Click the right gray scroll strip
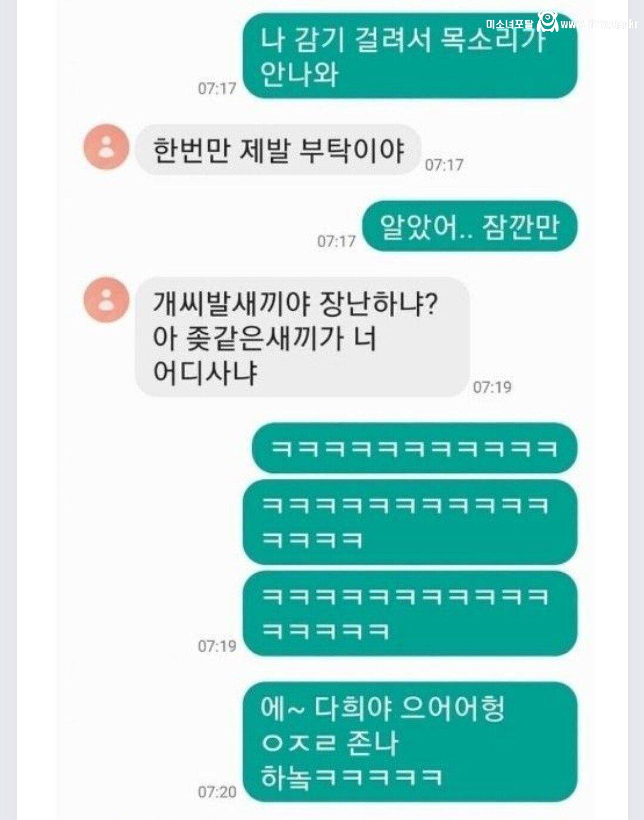 click(636, 410)
